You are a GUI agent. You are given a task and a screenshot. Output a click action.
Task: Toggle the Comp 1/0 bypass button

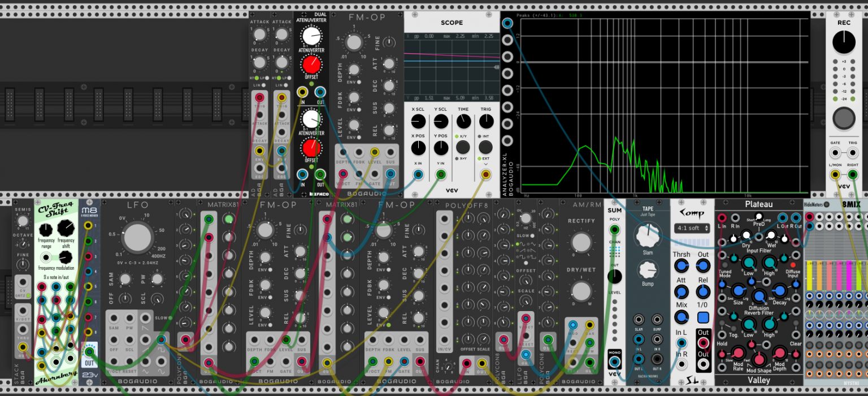coord(703,317)
